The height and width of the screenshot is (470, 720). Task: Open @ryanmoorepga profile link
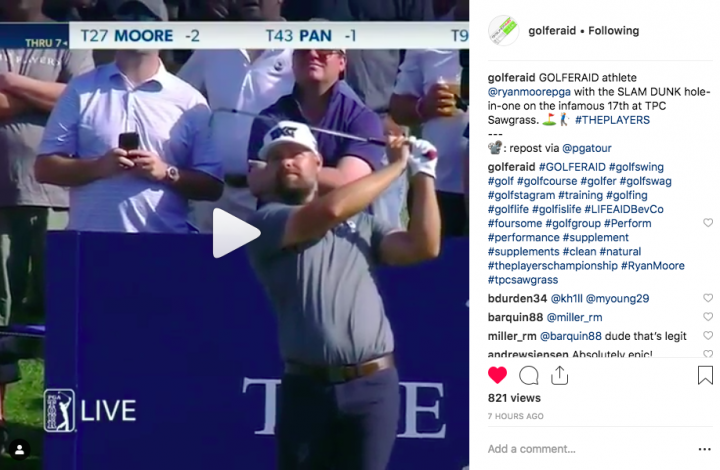click(529, 92)
